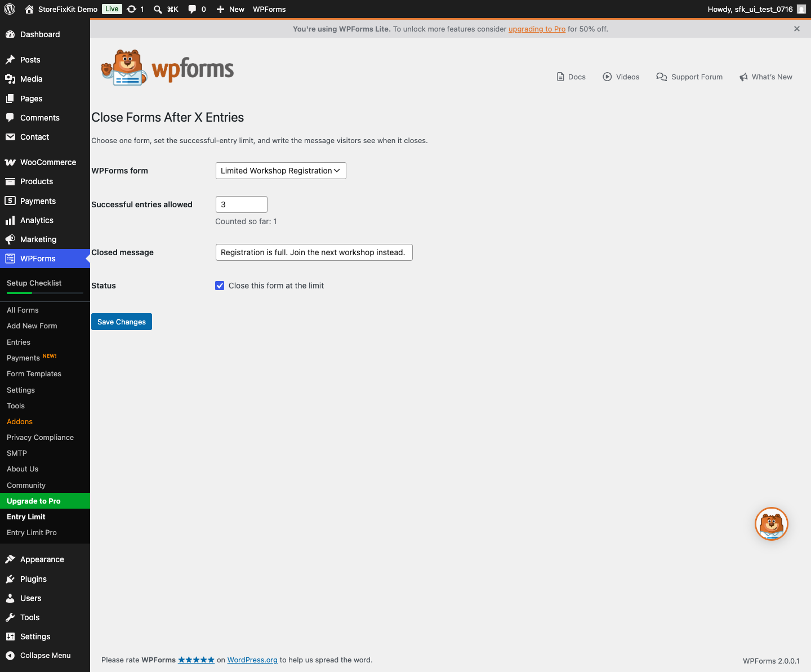Open the WordPress logo menu
This screenshot has height=672, width=811.
click(10, 9)
